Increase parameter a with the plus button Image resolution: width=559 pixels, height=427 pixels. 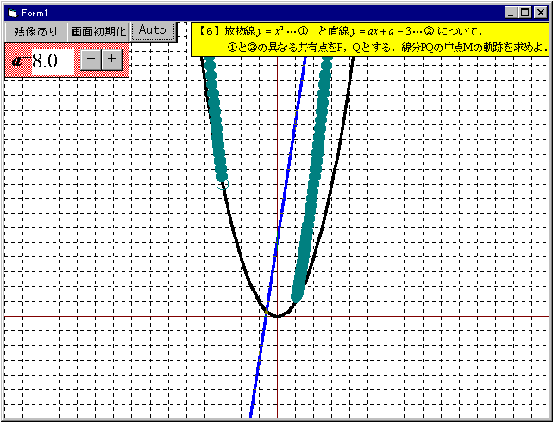tap(112, 59)
